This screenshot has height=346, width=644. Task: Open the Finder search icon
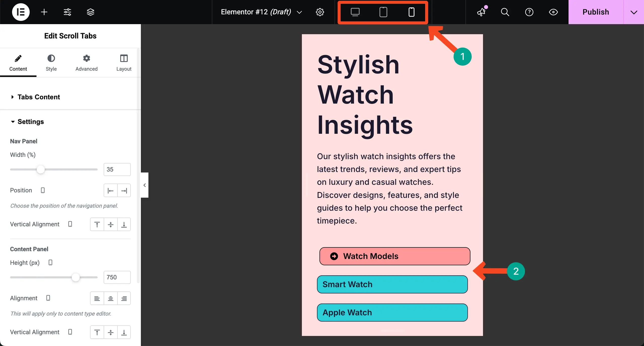pyautogui.click(x=505, y=12)
